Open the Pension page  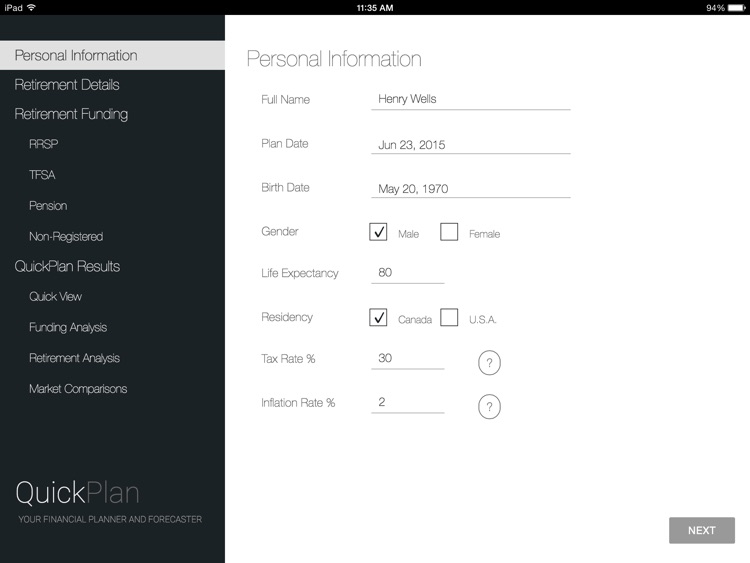(x=48, y=206)
